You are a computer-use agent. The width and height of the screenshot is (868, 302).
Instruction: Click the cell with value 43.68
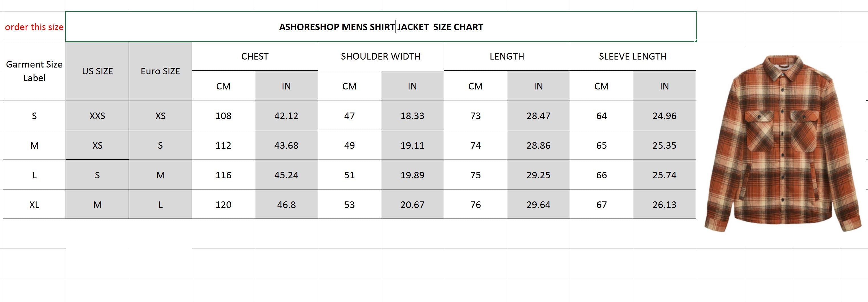pyautogui.click(x=286, y=146)
